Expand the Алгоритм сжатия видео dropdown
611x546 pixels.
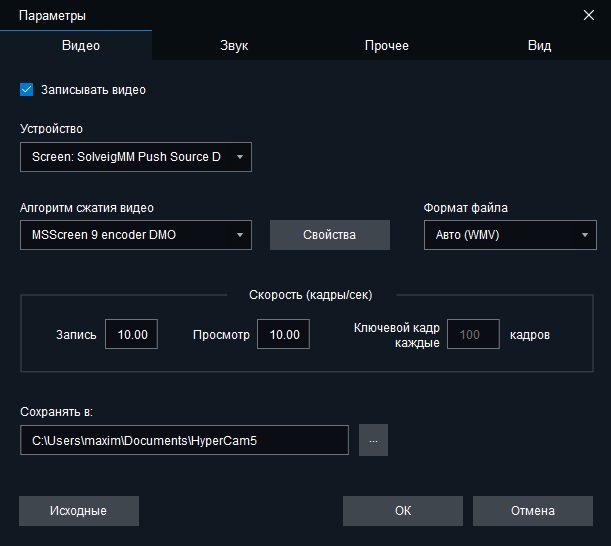136,235
